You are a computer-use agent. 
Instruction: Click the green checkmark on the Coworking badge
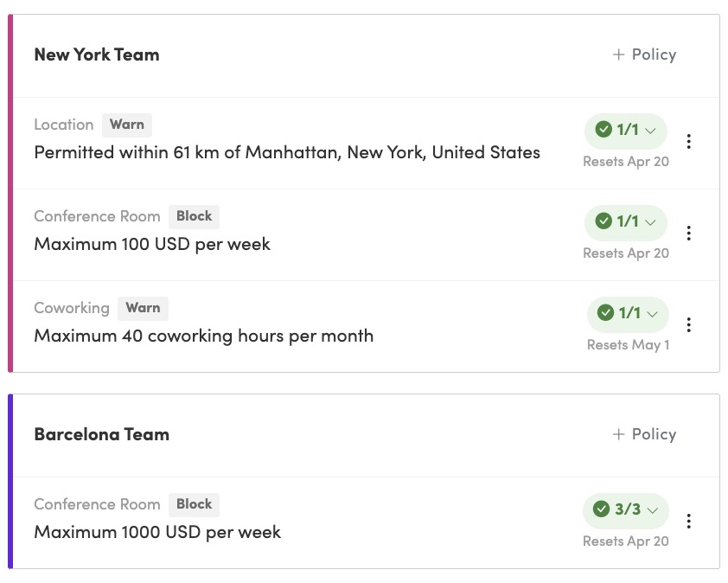[606, 313]
